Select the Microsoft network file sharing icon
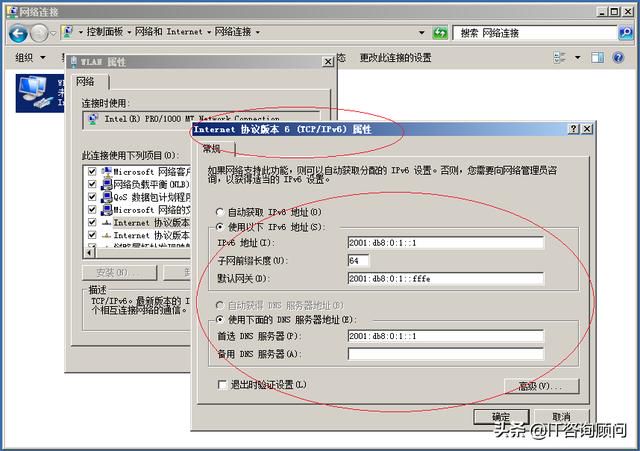Screen dimensions: 640x451 click(107, 210)
